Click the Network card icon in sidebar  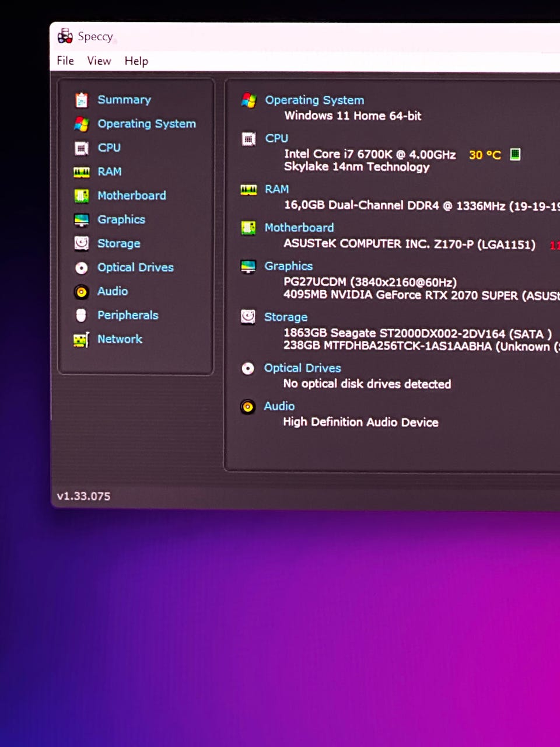click(x=82, y=340)
